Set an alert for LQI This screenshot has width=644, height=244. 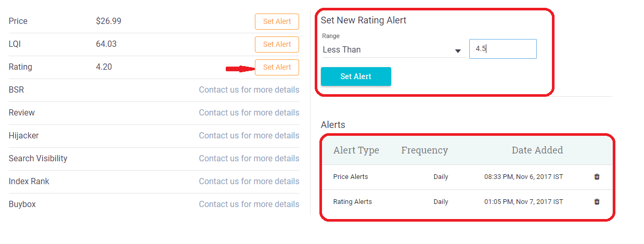(x=277, y=44)
